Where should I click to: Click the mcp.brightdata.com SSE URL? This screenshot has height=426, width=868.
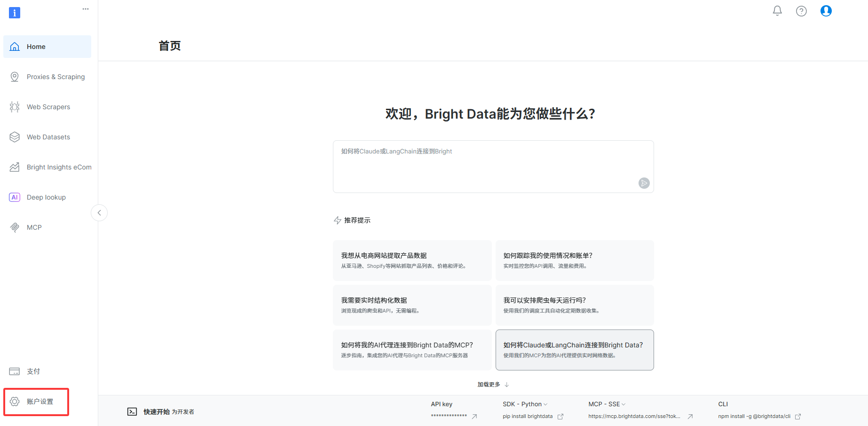coord(634,416)
